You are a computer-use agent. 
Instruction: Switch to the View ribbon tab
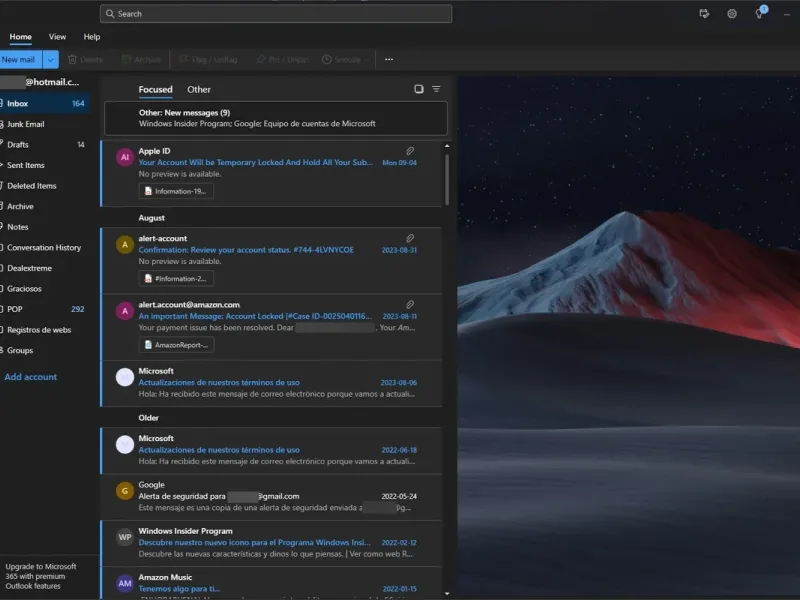coord(57,37)
